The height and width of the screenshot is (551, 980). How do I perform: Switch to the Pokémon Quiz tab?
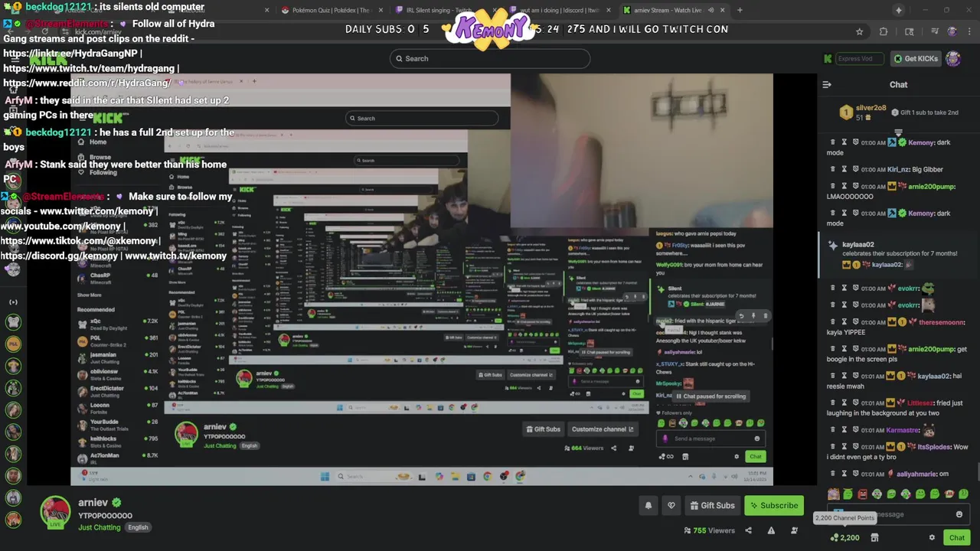[330, 10]
